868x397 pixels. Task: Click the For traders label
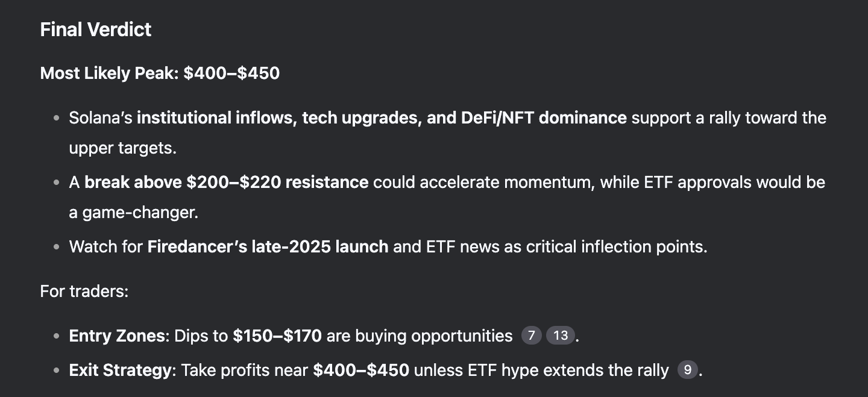pos(84,292)
